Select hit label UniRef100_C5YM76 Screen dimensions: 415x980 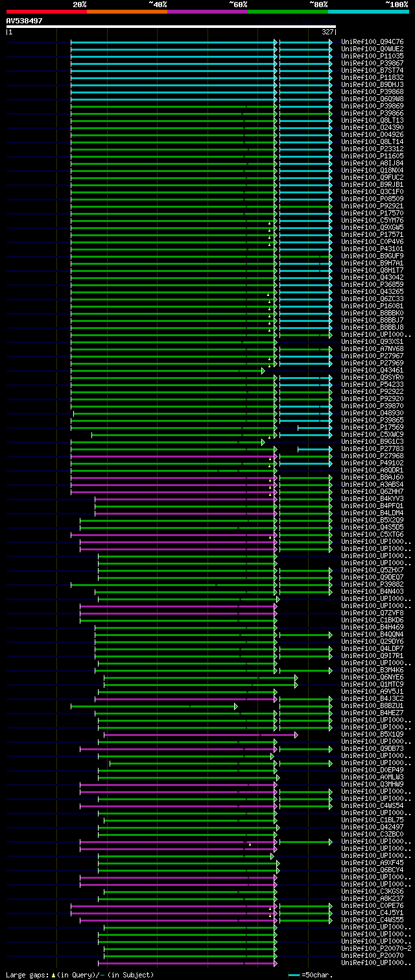(x=372, y=220)
